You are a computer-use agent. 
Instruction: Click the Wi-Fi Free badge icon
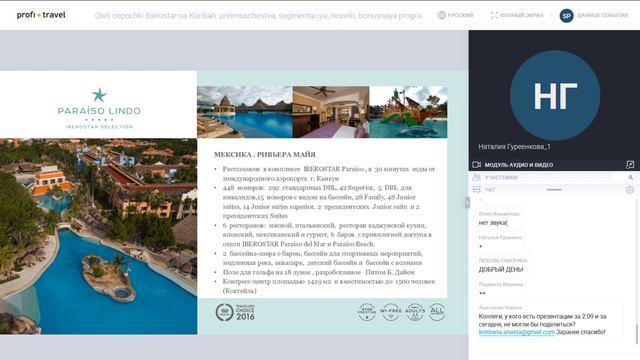point(391,312)
